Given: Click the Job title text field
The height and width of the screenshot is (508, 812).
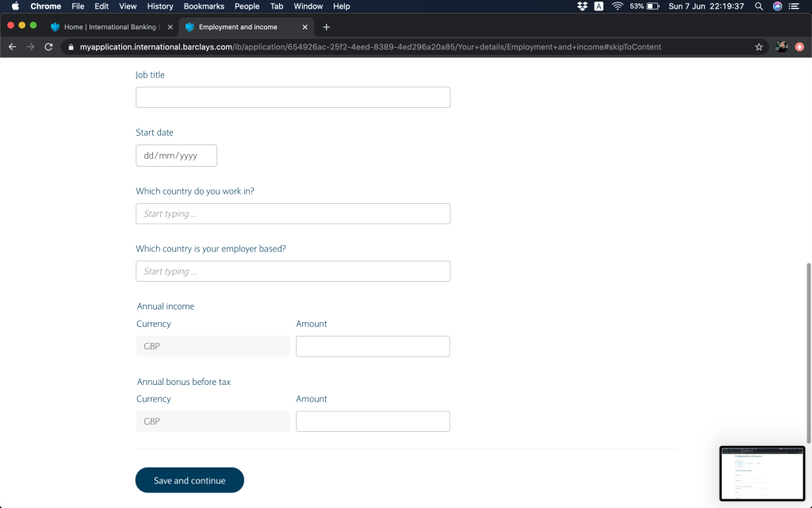Looking at the screenshot, I should [x=293, y=98].
